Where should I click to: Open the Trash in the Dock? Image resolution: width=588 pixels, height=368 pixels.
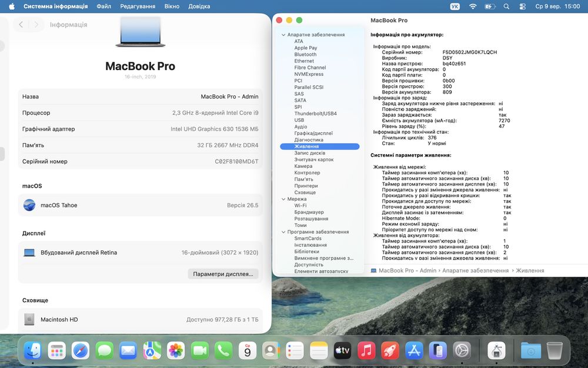click(x=554, y=351)
